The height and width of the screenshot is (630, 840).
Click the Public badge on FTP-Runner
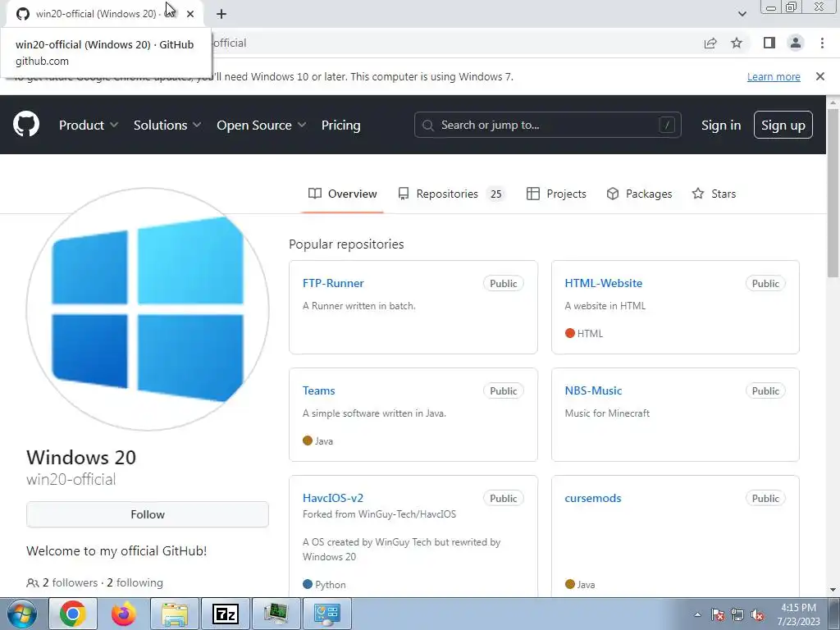click(x=503, y=283)
